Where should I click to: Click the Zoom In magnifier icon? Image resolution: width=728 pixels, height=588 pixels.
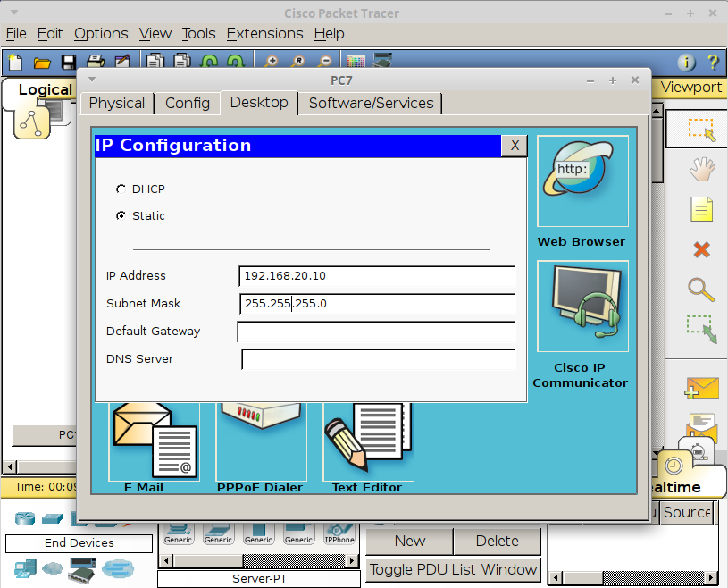(x=272, y=61)
